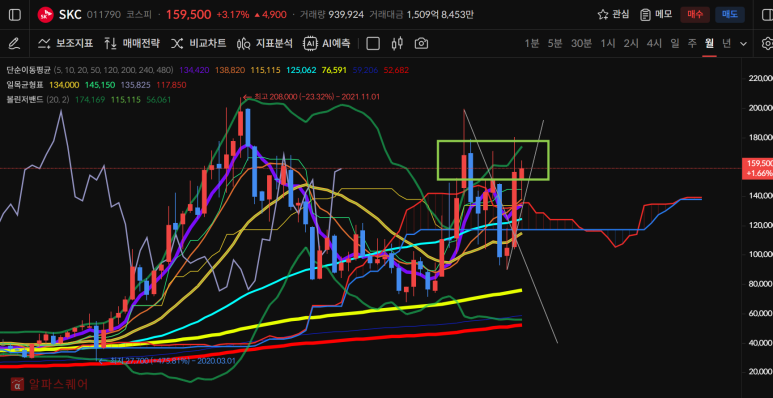Toggle the right sidebar panel icon
The height and width of the screenshot is (398, 773).
click(767, 15)
